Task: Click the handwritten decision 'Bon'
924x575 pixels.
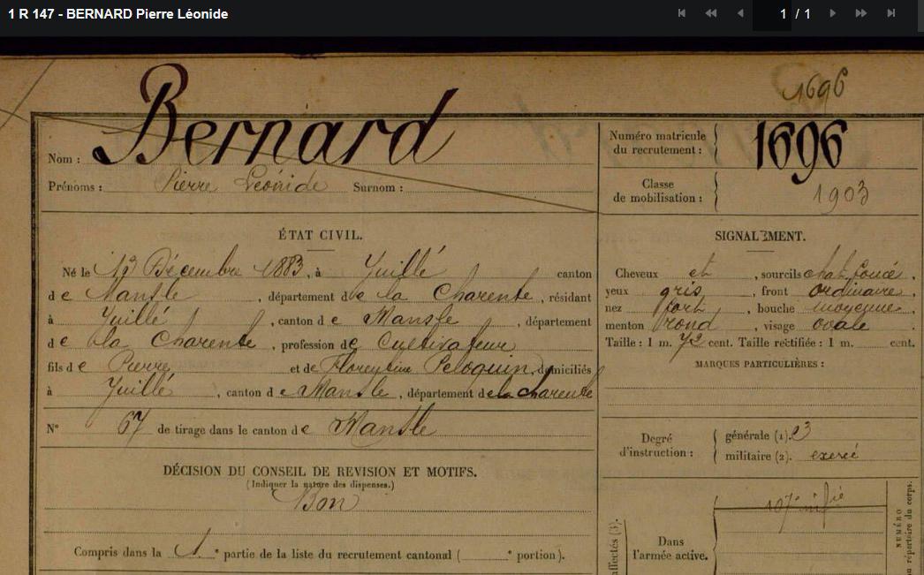Action: click(328, 502)
